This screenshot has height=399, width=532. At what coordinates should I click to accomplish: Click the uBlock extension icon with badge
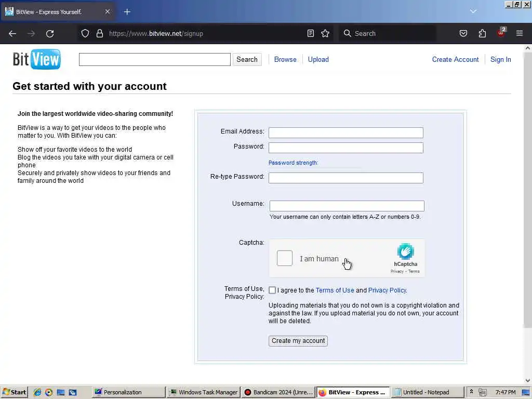point(501,33)
